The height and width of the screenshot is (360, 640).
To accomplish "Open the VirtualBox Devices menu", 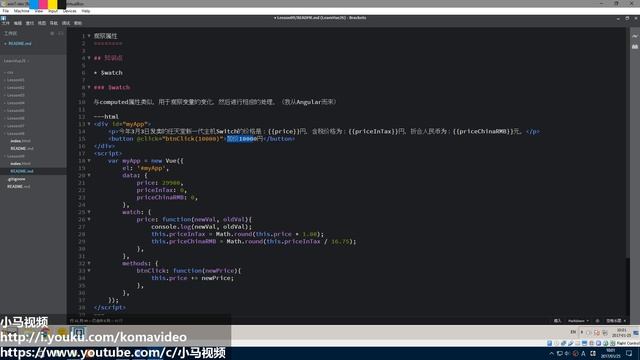I will point(69,11).
